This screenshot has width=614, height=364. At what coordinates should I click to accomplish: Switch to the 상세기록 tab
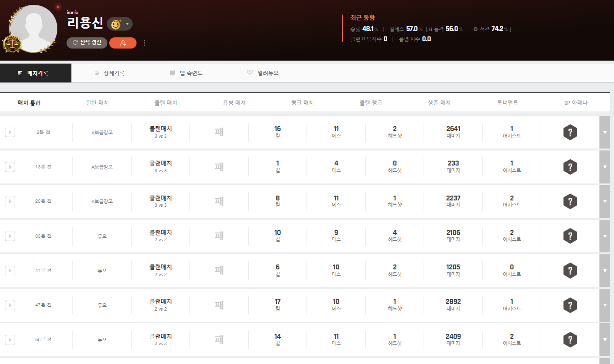point(110,73)
